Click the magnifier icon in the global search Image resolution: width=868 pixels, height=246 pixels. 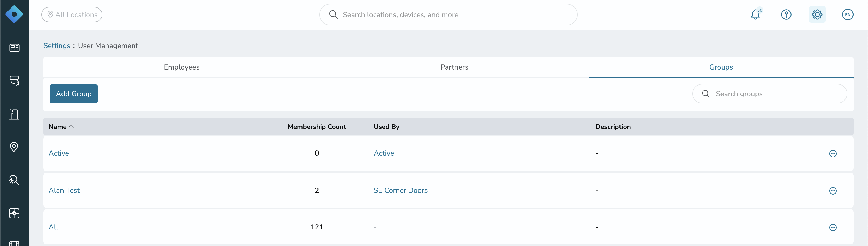tap(333, 14)
